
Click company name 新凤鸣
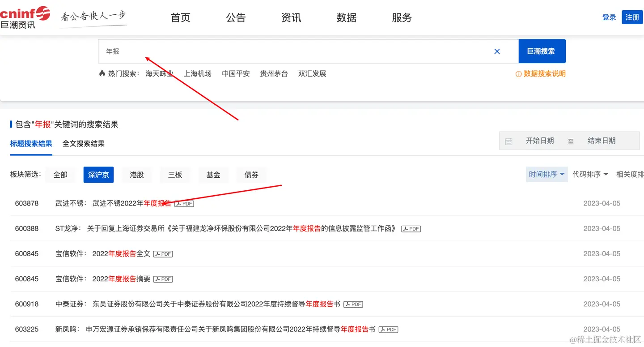[x=66, y=329]
